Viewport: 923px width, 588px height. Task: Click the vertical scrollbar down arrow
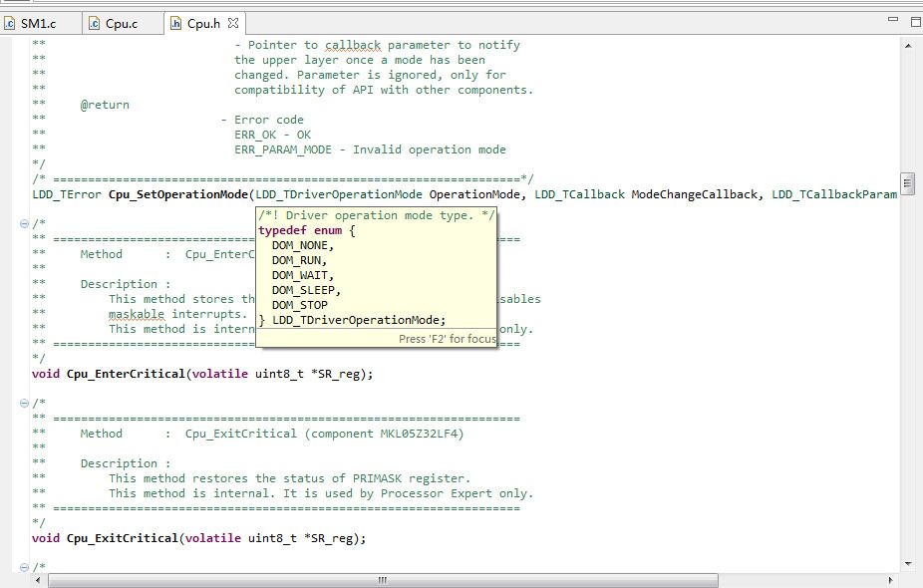point(907,564)
